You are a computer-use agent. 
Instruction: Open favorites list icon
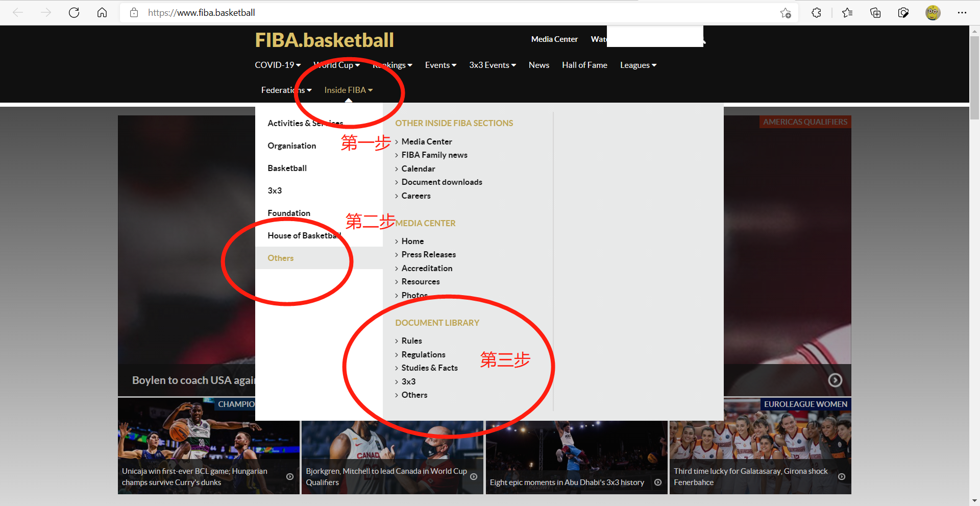[x=847, y=13]
